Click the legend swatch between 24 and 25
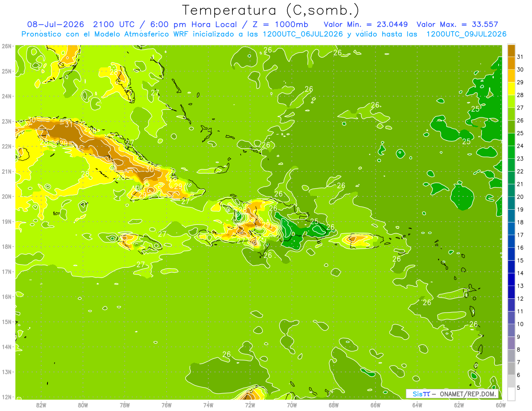Viewport: 532px width, 411px height. click(511, 139)
